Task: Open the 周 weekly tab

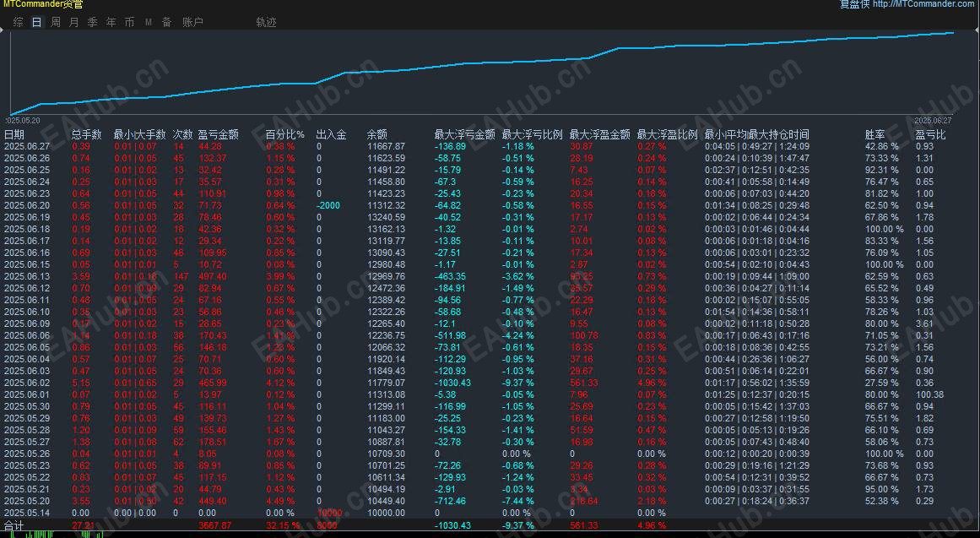Action: click(56, 22)
